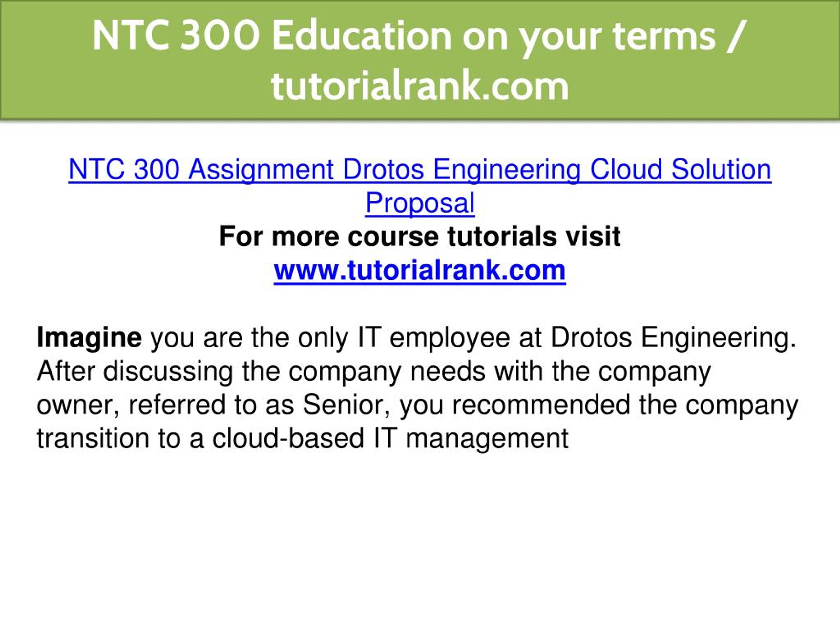Click the bold word Imagine
Viewport: 840px width, 630px height.
click(89, 338)
